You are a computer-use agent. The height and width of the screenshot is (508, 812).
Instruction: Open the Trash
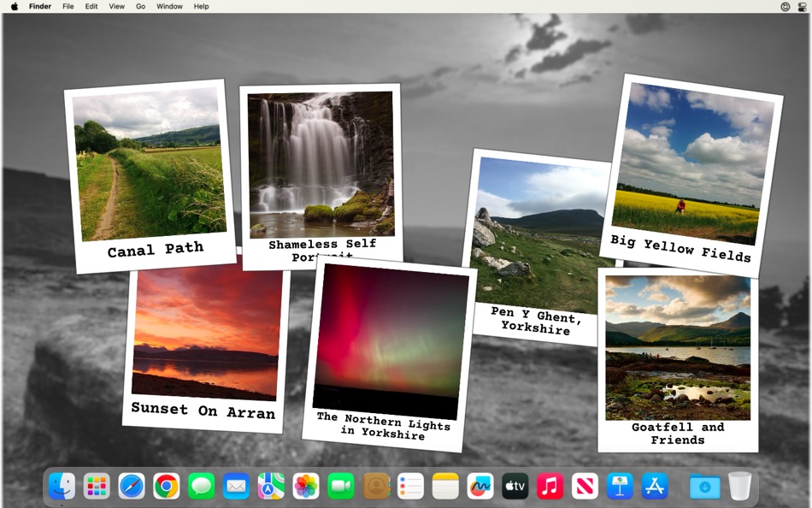(738, 486)
